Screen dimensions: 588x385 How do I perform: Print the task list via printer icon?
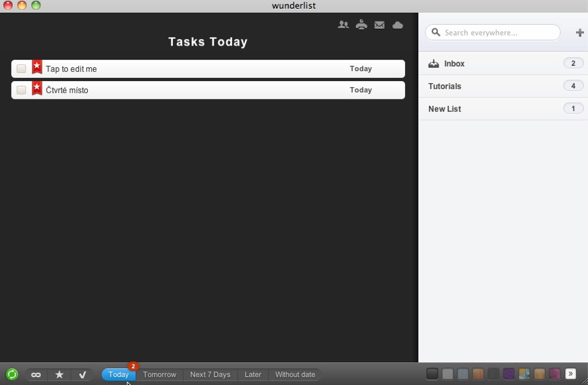coord(361,25)
